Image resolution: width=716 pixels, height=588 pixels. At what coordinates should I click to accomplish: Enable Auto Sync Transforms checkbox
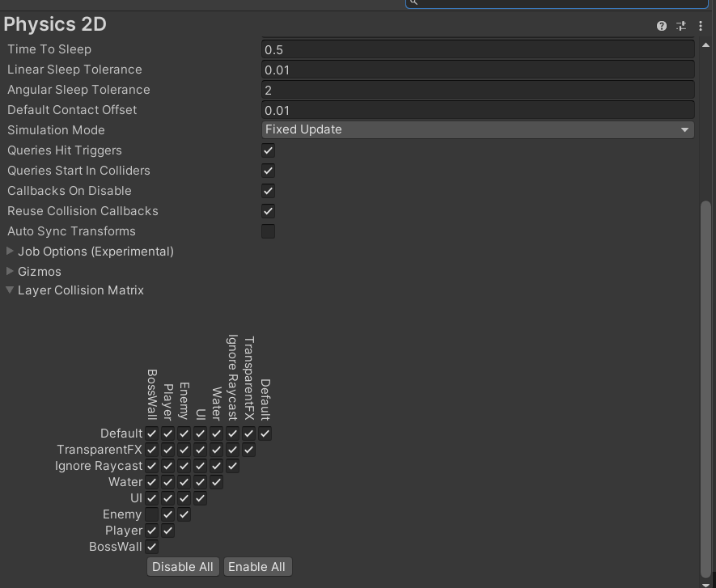[268, 231]
